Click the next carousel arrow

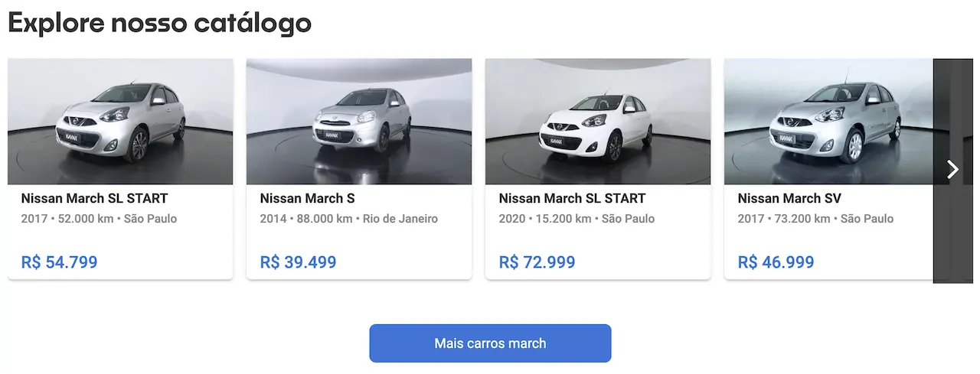(952, 169)
